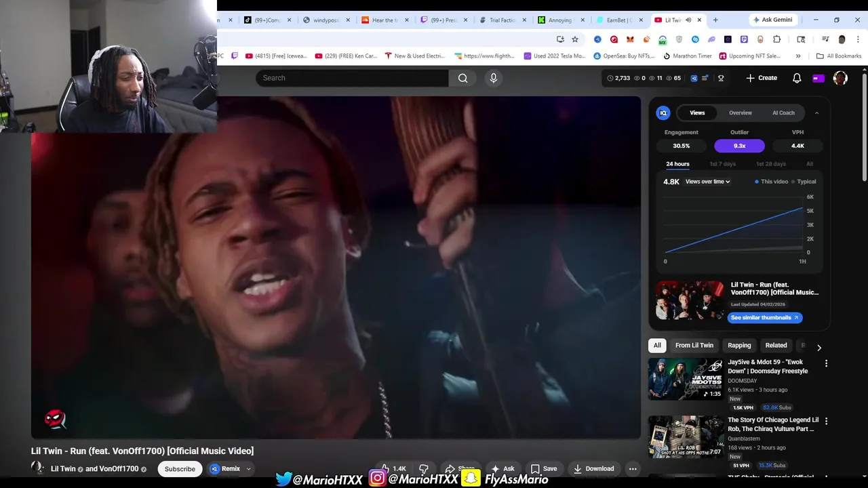Select the All time range
This screenshot has width=868, height=488.
coord(810,164)
